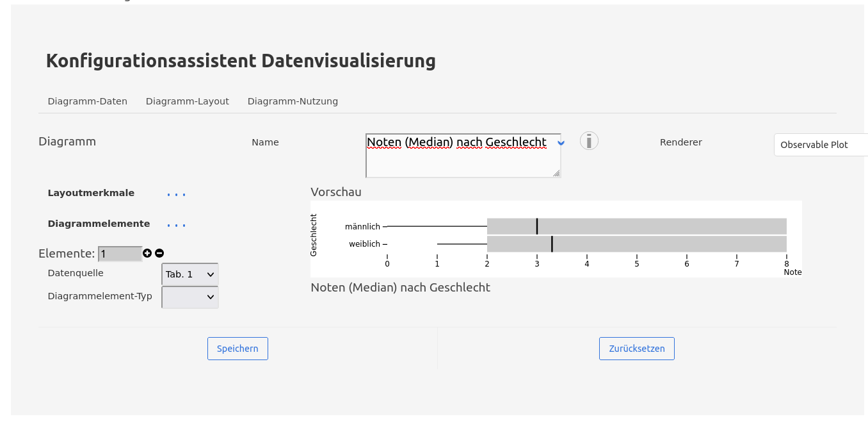Click the Zurücksetzen button
Image resolution: width=868 pixels, height=446 pixels.
click(x=636, y=349)
